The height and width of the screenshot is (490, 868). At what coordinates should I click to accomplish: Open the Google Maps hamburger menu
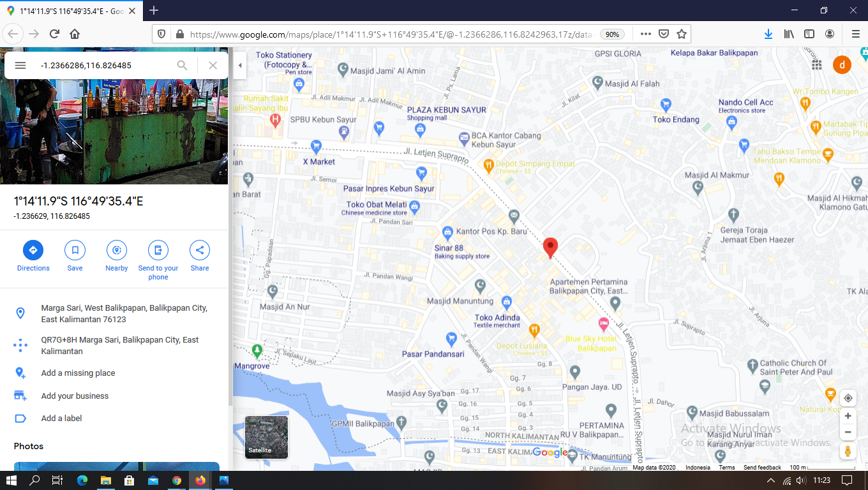tap(20, 65)
